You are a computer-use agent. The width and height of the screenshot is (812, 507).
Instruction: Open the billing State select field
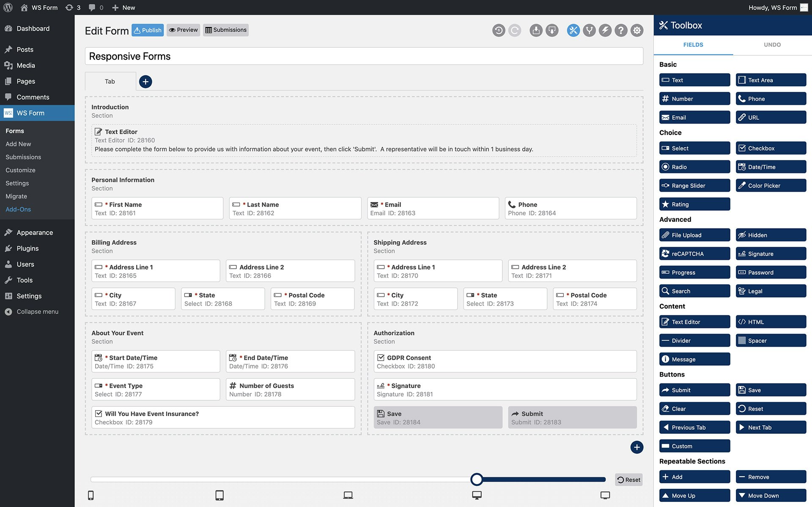pos(223,298)
